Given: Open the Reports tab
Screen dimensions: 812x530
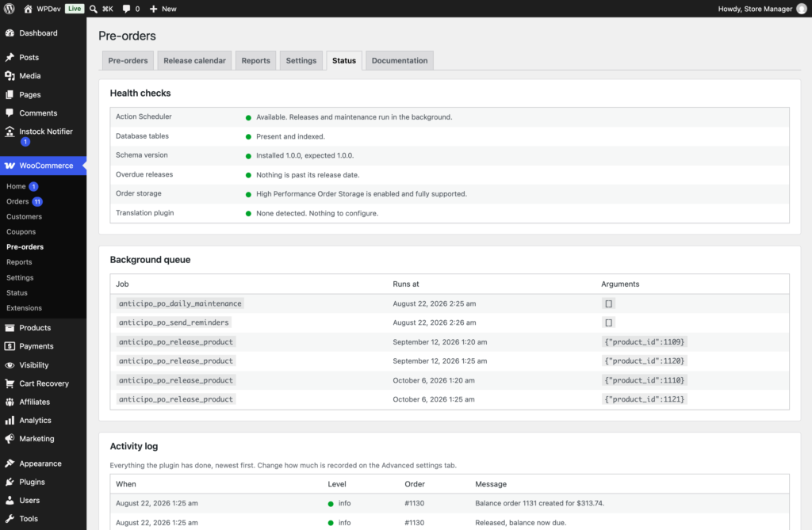Looking at the screenshot, I should (x=256, y=60).
